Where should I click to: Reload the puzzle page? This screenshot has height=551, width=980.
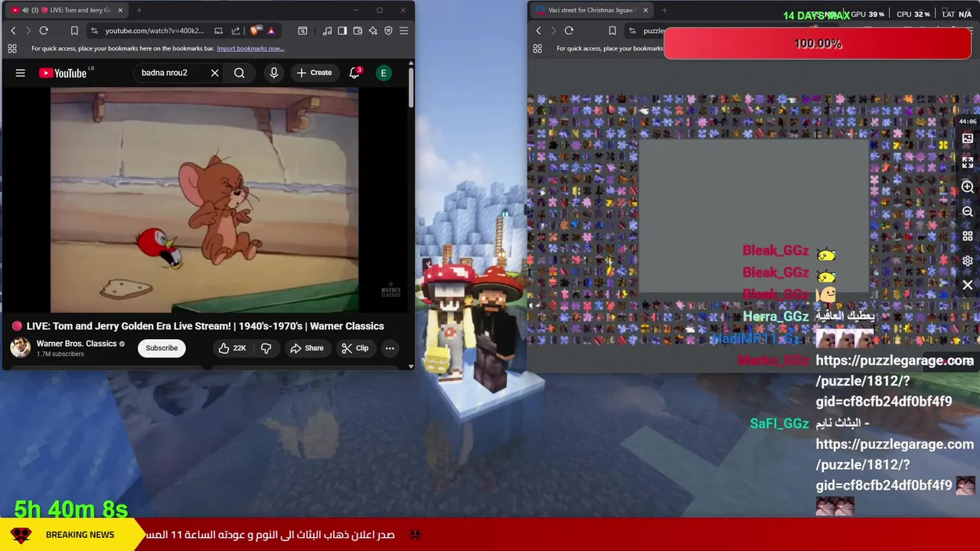pos(569,31)
